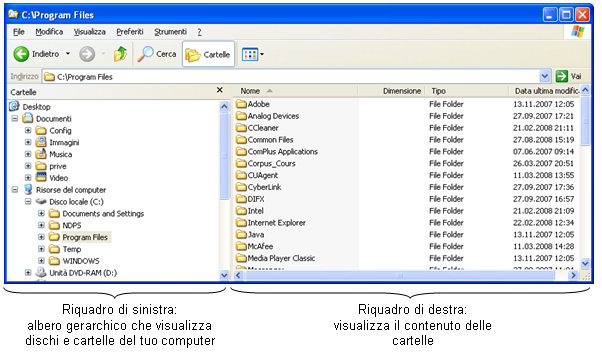Expand the Musica tree node
Screen dimensions: 602x361
pos(28,154)
